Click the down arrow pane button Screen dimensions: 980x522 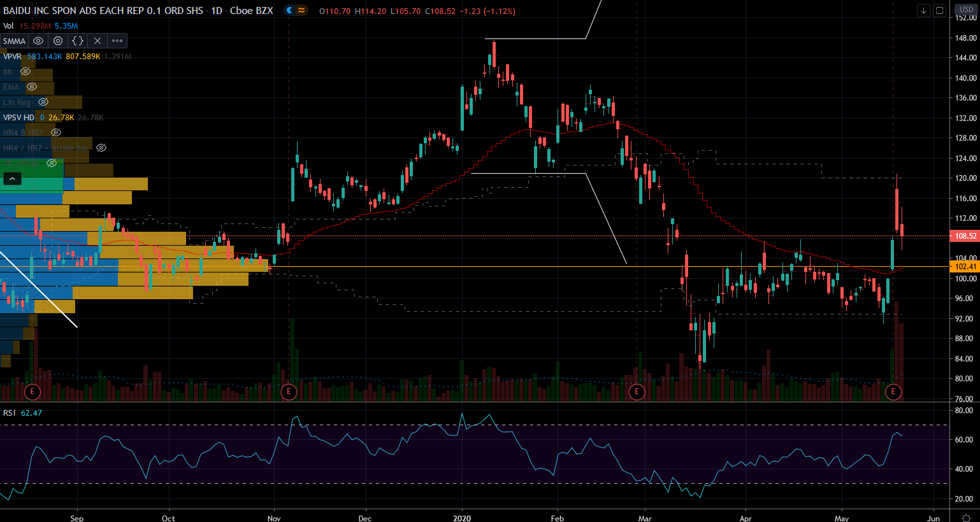923,10
